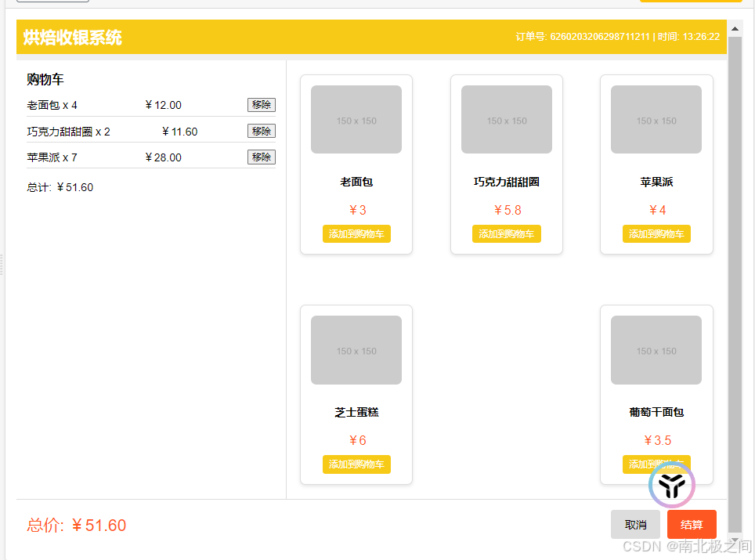Screen dimensions: 755x560
Task: Add 葡萄干面包 to the shopping cart
Action: point(656,464)
